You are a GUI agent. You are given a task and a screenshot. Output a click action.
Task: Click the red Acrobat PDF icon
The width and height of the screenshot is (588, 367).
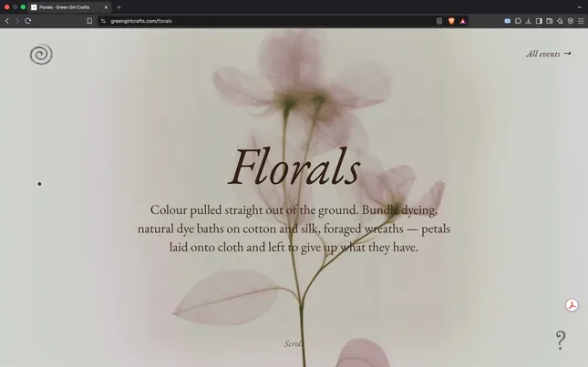point(572,305)
